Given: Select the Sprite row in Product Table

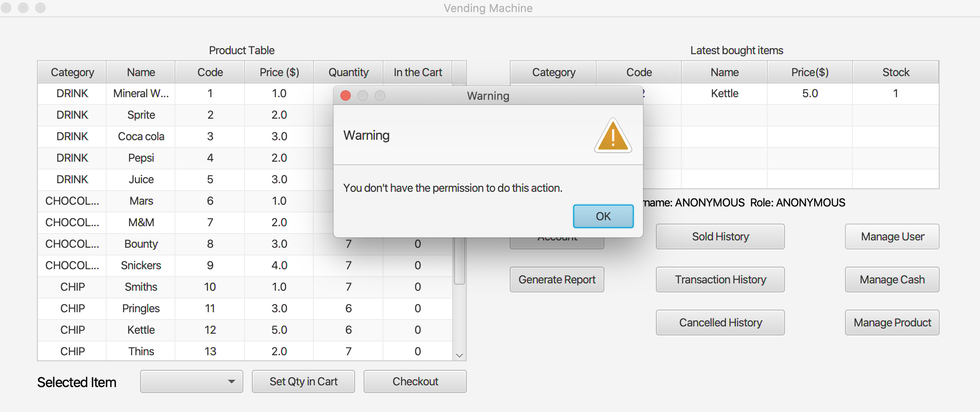Looking at the screenshot, I should (141, 115).
